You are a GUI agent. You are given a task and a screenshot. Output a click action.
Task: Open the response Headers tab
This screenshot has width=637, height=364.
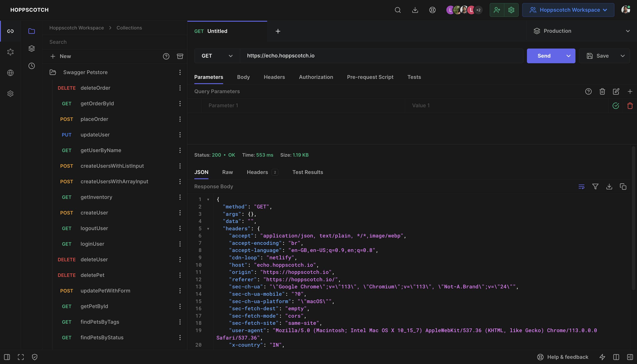[257, 172]
